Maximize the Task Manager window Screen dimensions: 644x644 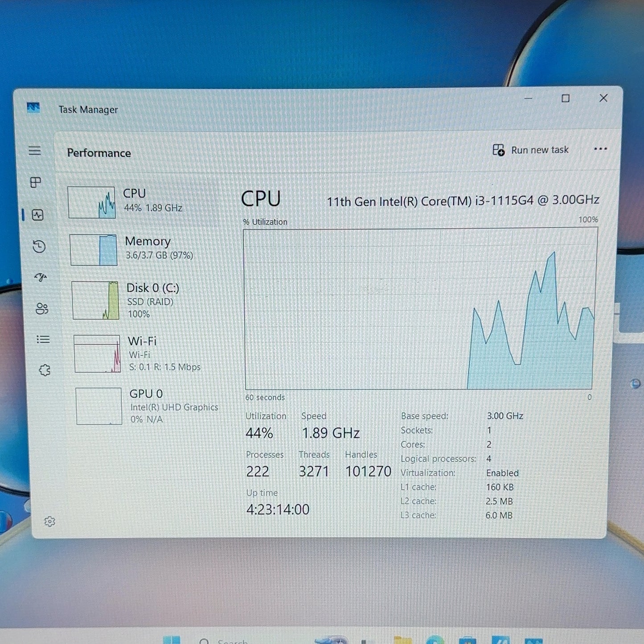pos(566,98)
